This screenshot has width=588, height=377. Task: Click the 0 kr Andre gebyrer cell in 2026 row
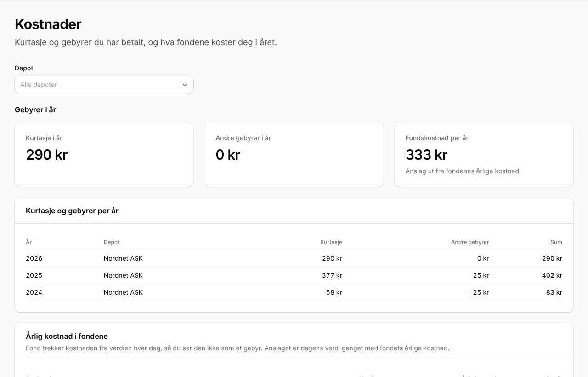483,258
